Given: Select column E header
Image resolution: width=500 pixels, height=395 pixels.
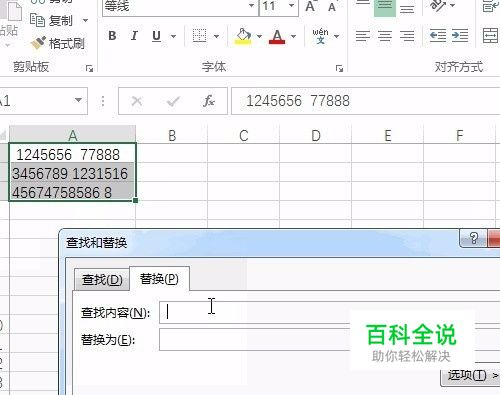Looking at the screenshot, I should (388, 135).
